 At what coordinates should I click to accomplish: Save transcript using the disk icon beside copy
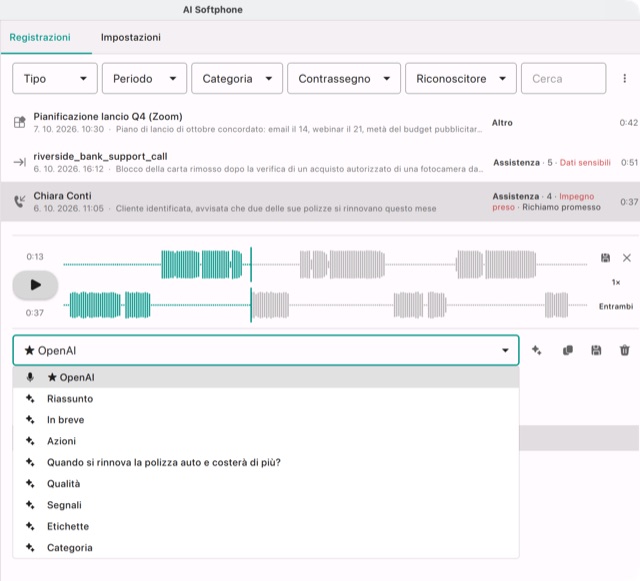click(596, 350)
